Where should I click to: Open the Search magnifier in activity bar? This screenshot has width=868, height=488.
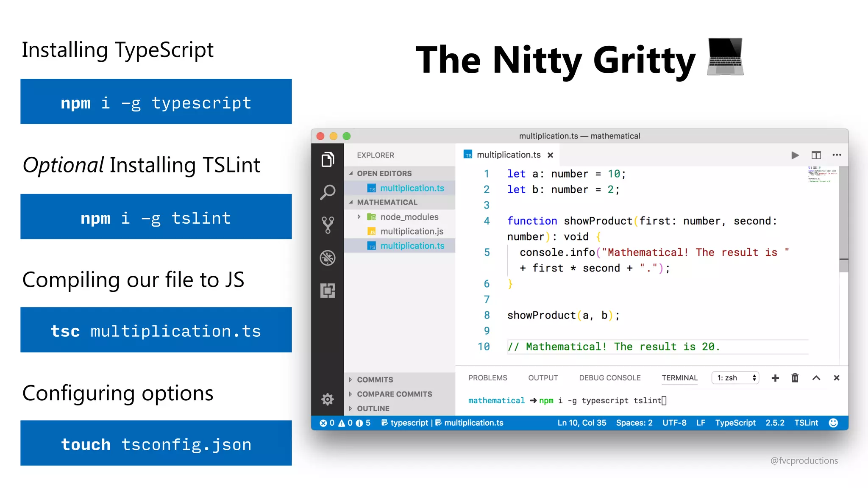328,192
